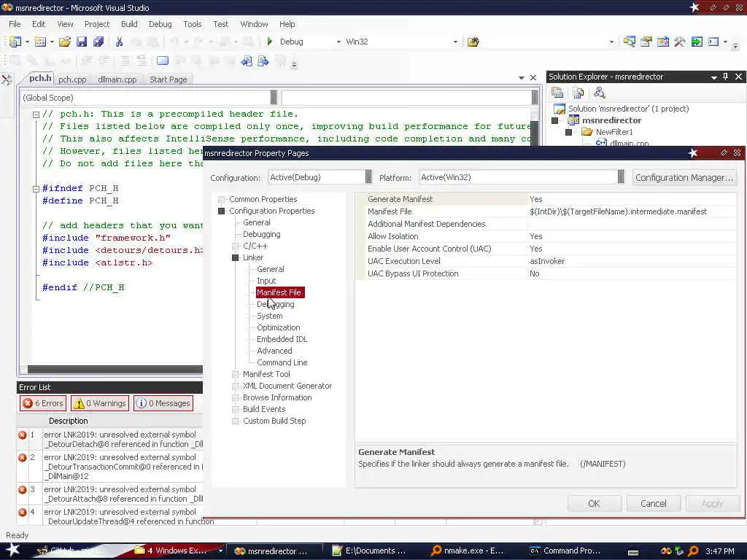Image resolution: width=747 pixels, height=560 pixels.
Task: Switch to Windows Explorer taskbar group
Action: coord(178,551)
